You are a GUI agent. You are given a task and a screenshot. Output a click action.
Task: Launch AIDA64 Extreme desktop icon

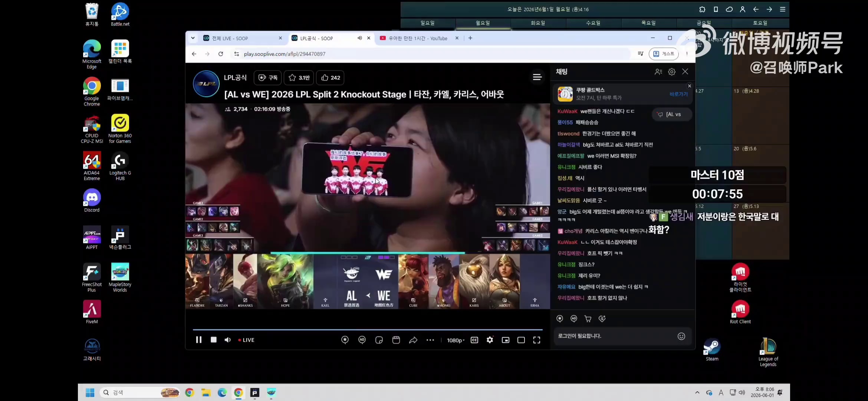pos(92,166)
